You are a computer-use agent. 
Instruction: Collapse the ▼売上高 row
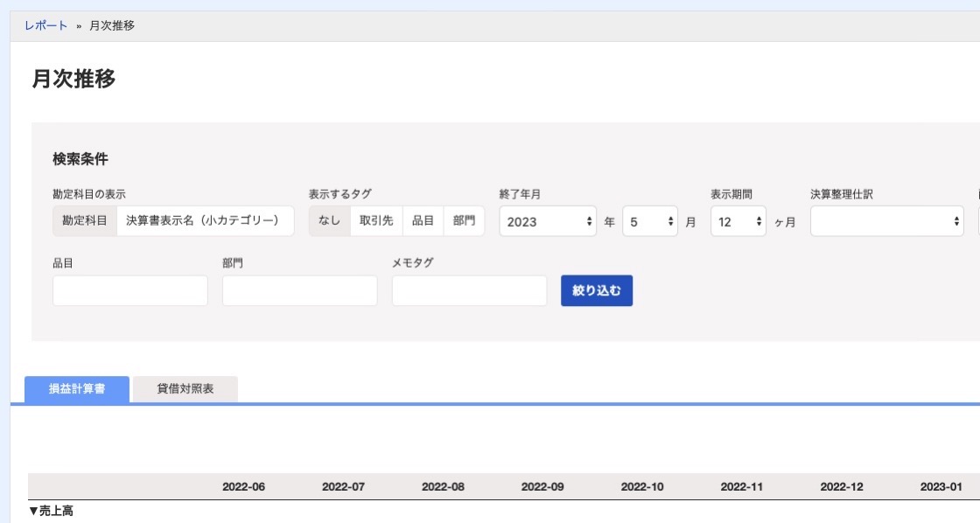click(52, 511)
